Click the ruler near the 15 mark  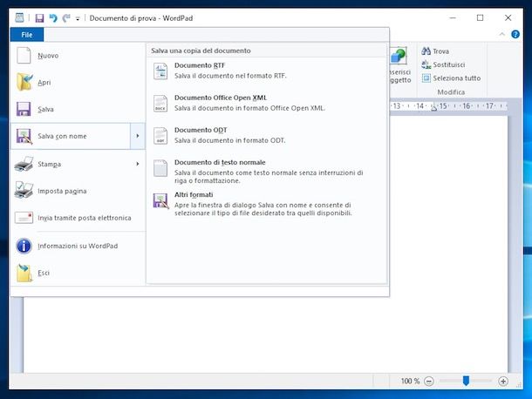[x=443, y=106]
